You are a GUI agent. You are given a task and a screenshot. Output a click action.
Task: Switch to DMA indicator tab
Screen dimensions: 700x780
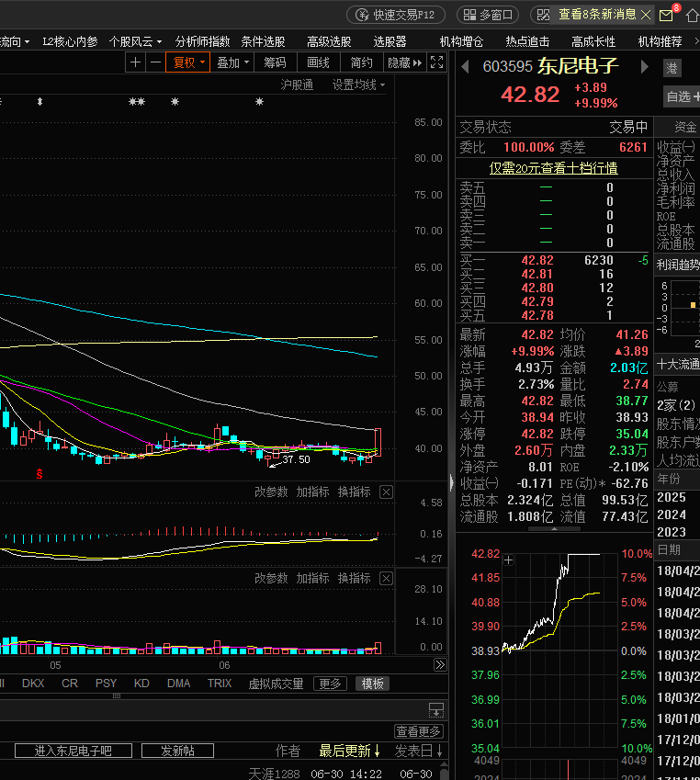pos(178,684)
